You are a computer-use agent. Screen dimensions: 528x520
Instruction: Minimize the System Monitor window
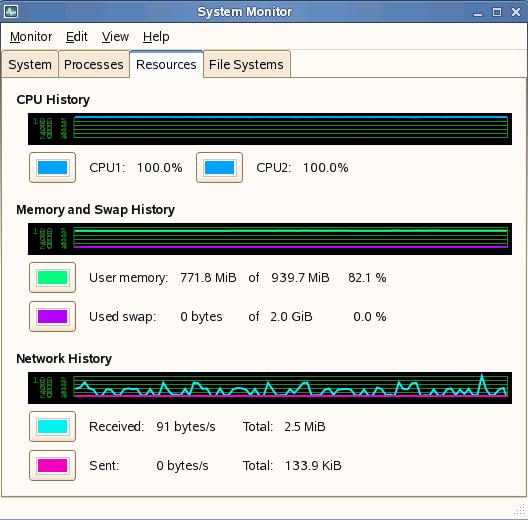(477, 13)
